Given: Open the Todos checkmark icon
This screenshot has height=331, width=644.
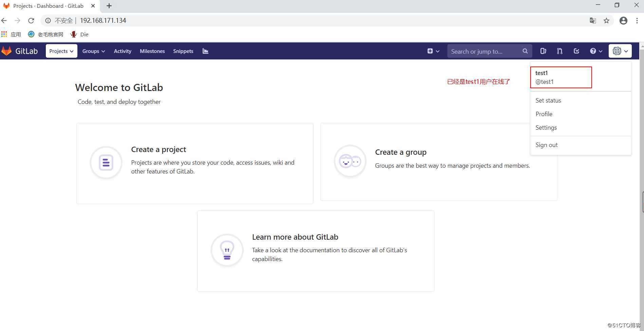Looking at the screenshot, I should (576, 51).
